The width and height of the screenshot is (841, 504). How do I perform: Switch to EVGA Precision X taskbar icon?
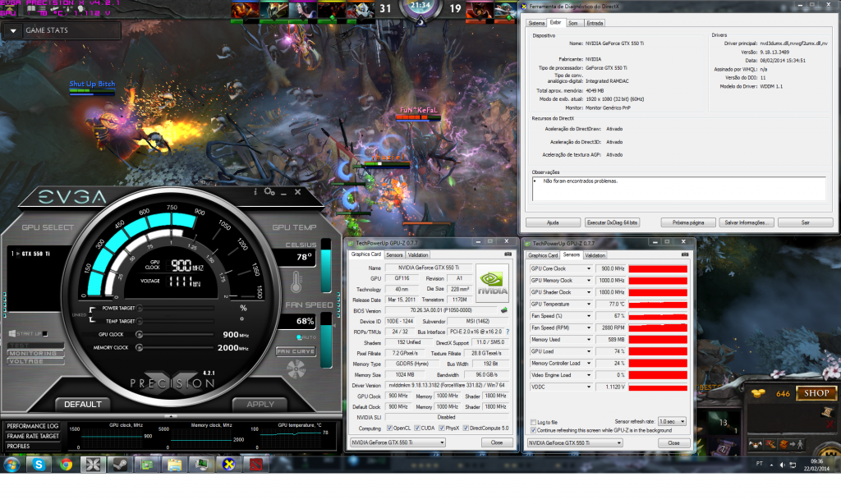tap(93, 465)
